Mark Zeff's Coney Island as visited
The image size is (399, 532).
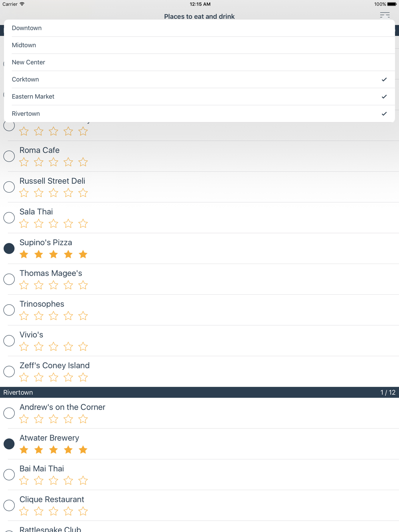tap(9, 371)
